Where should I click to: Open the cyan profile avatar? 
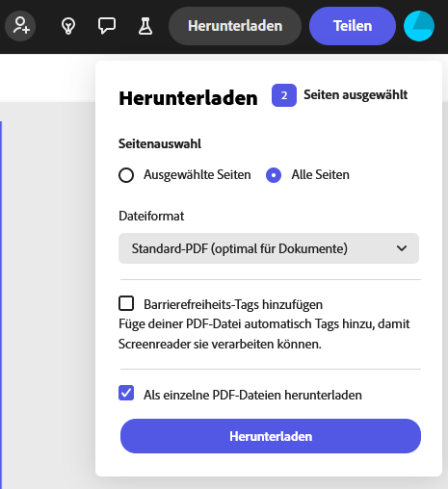coord(419,26)
